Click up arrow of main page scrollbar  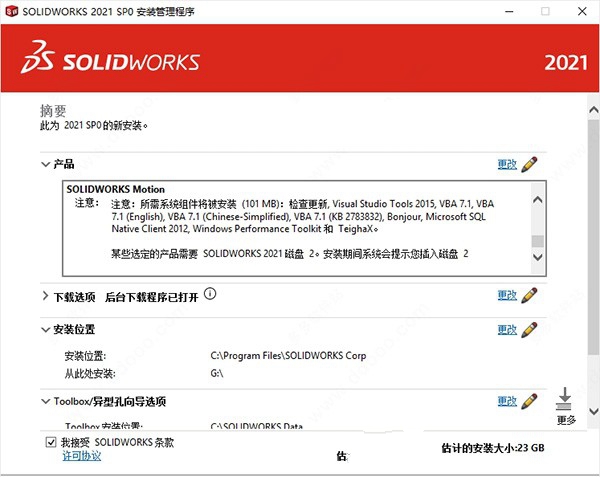click(x=593, y=110)
